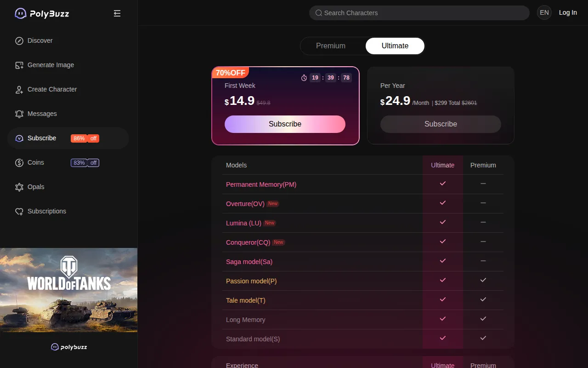This screenshot has width=588, height=368.
Task: Click the Create Character person icon
Action: coord(19,90)
